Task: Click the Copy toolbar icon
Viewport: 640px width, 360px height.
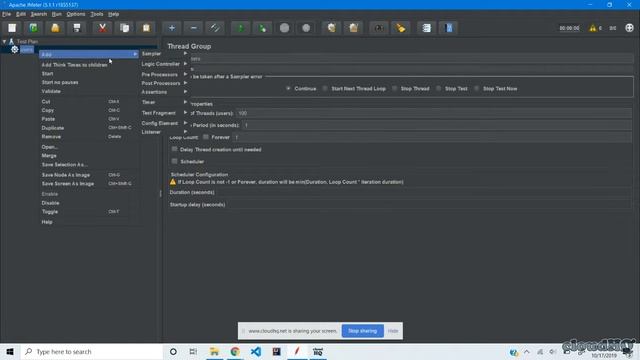Action: 124,28
